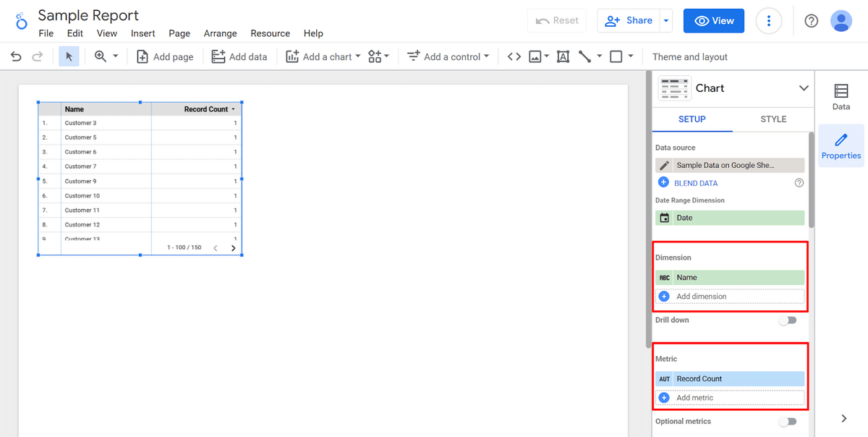
Task: Open the Data panel icon
Action: tap(841, 96)
